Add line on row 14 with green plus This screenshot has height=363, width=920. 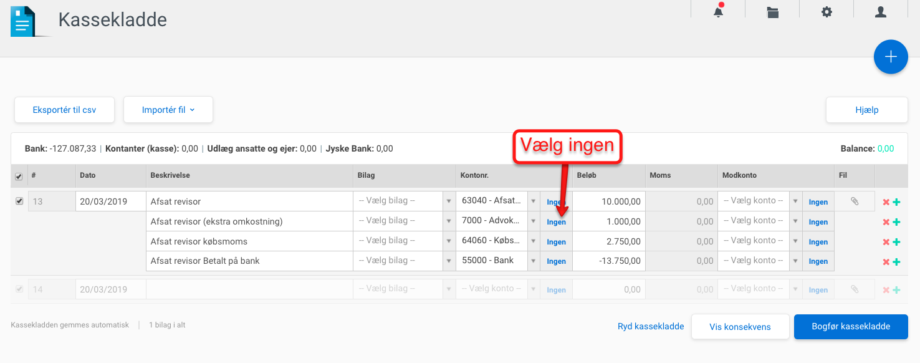point(897,290)
